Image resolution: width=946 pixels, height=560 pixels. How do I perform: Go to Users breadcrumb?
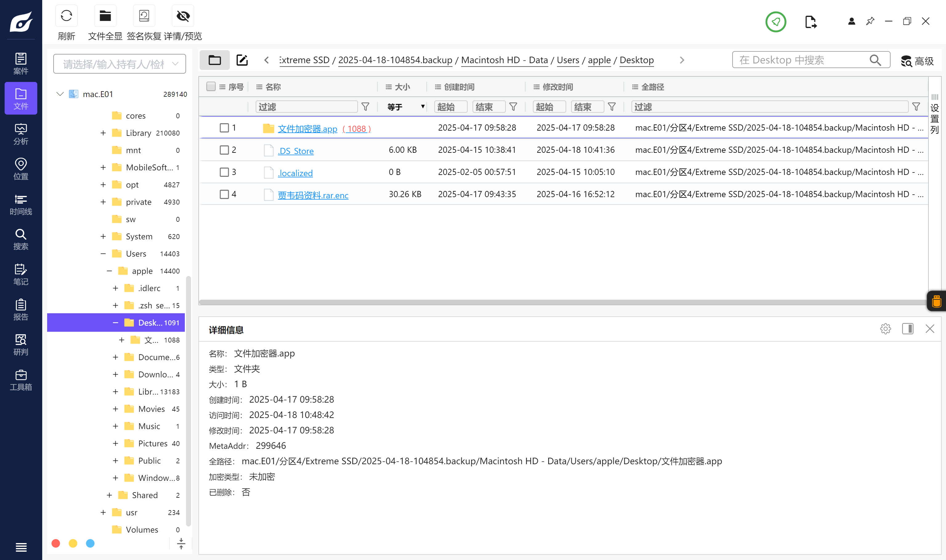pyautogui.click(x=567, y=60)
